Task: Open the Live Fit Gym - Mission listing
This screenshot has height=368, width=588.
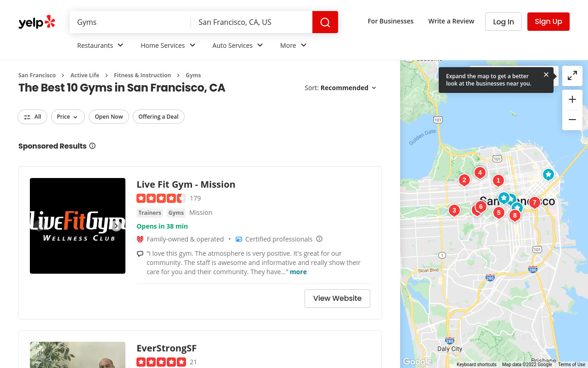Action: (186, 184)
